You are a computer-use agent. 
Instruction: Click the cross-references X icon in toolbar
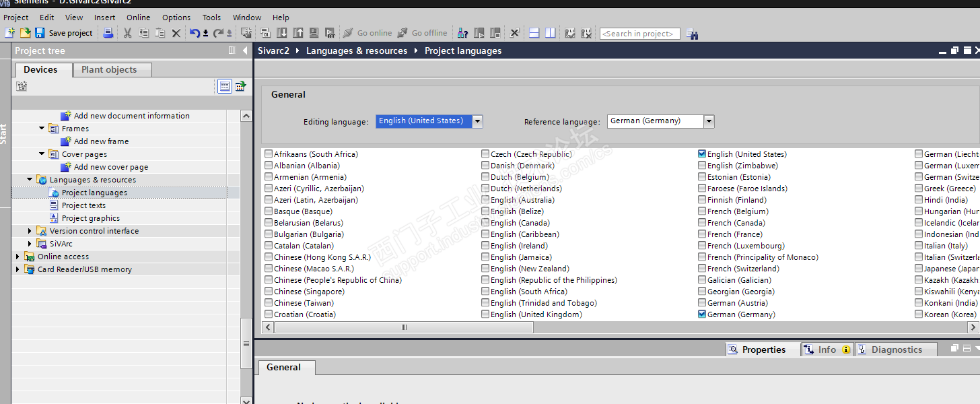(514, 33)
